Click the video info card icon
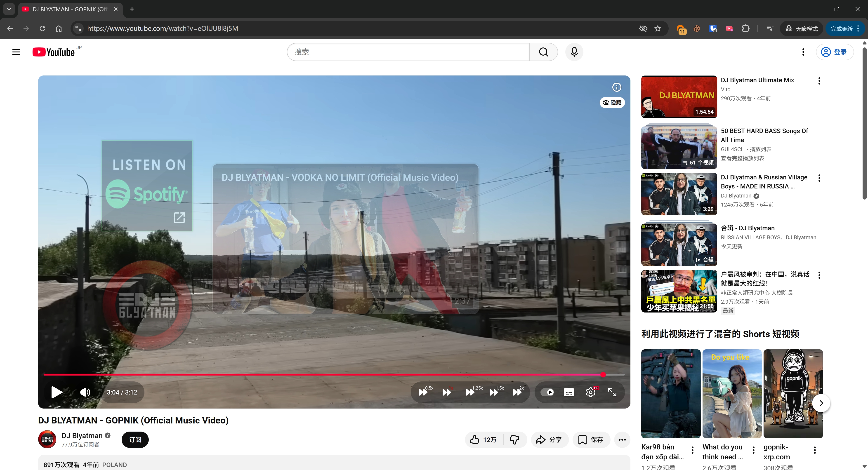868x470 pixels. coord(617,87)
